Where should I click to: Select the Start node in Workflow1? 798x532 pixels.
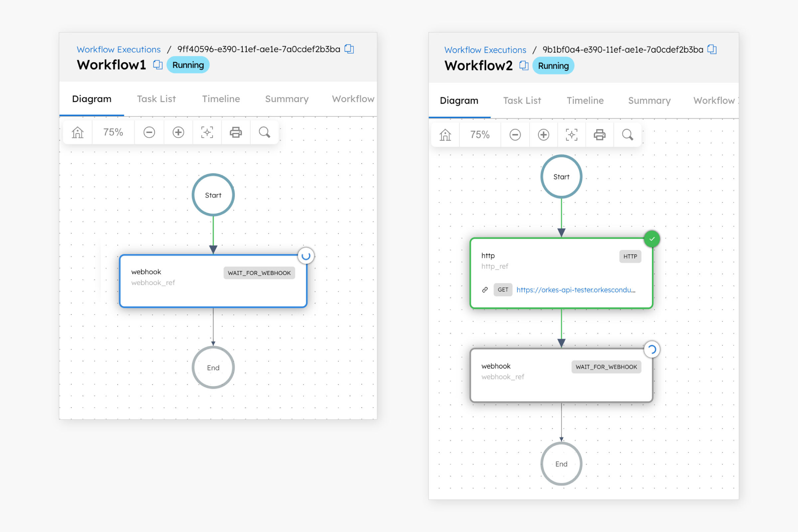(x=213, y=195)
